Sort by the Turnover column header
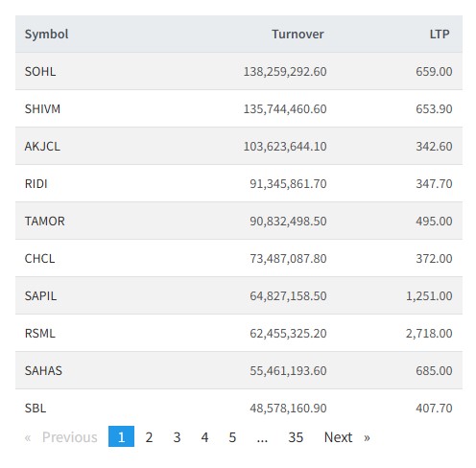 tap(297, 34)
